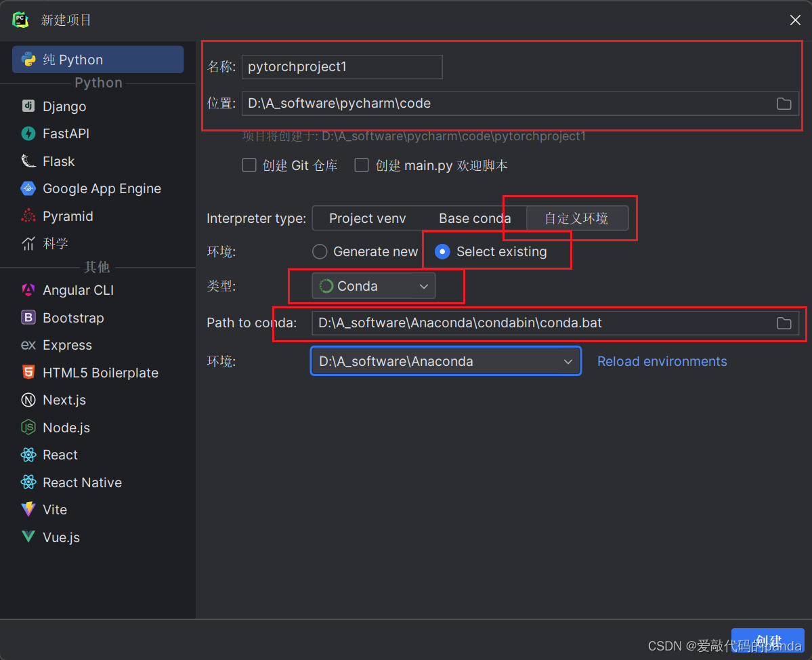
Task: Click the Angular CLI icon
Action: (x=28, y=290)
